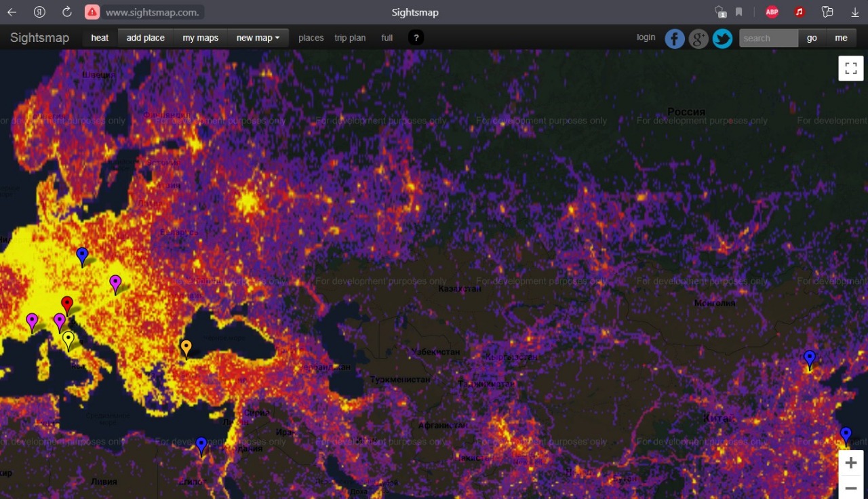
Task: Click the red map pin marker
Action: coord(66,304)
